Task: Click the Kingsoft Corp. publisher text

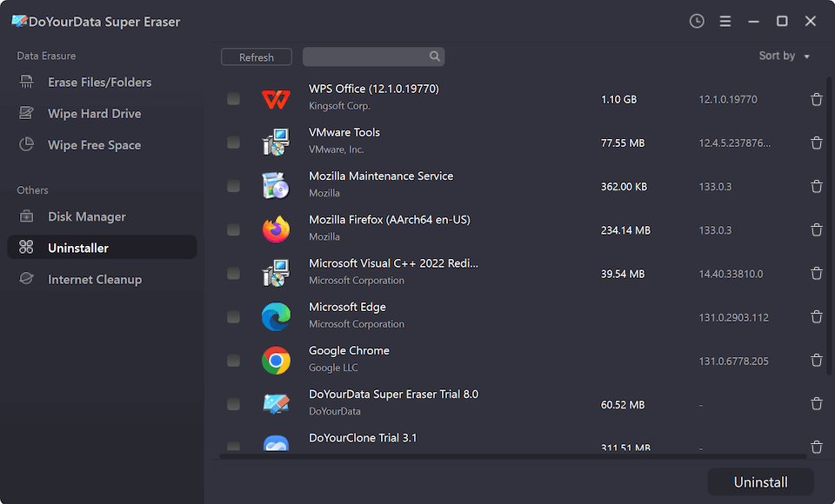Action: click(x=339, y=106)
